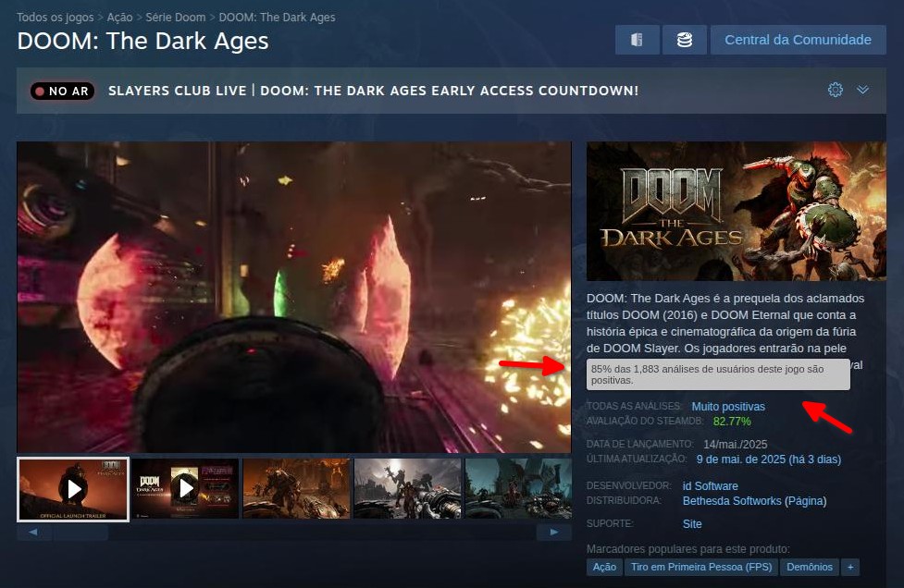
Task: Click the NO AR live badge
Action: pos(62,91)
